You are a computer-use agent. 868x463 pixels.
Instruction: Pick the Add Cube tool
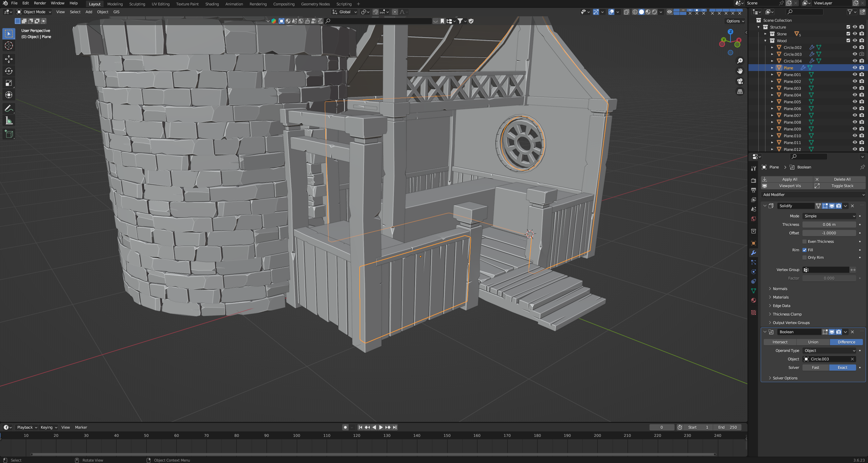tap(9, 134)
